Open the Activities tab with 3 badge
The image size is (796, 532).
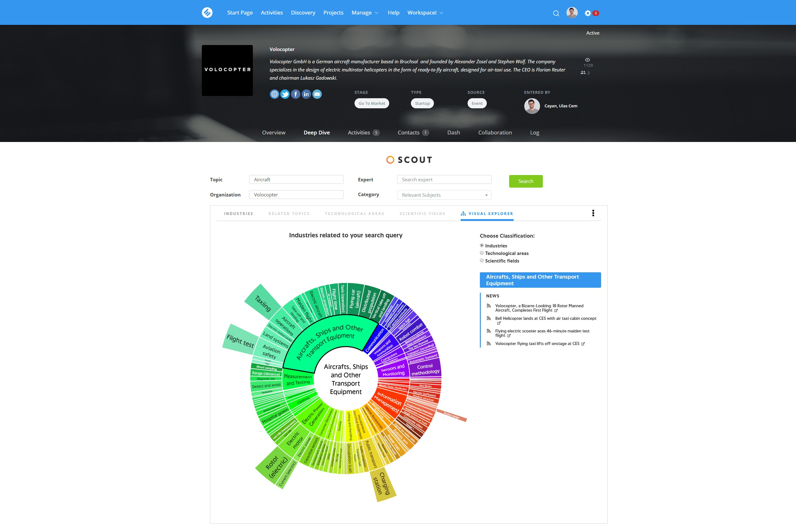[363, 132]
